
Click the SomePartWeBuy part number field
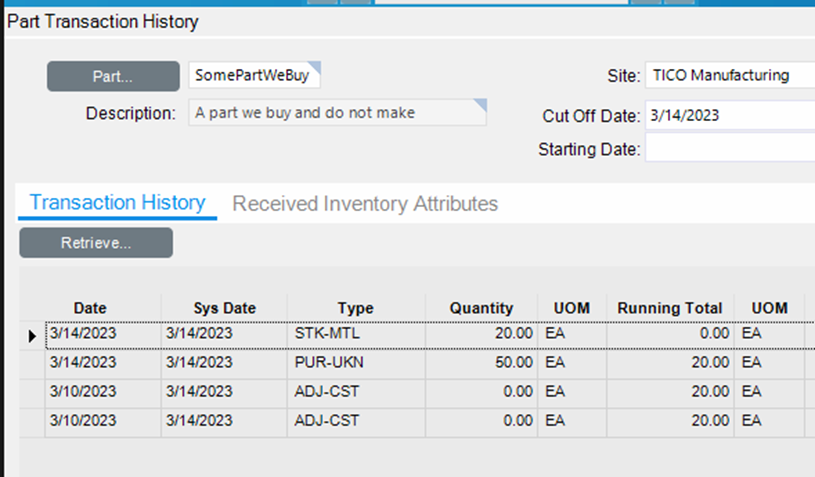tap(254, 76)
